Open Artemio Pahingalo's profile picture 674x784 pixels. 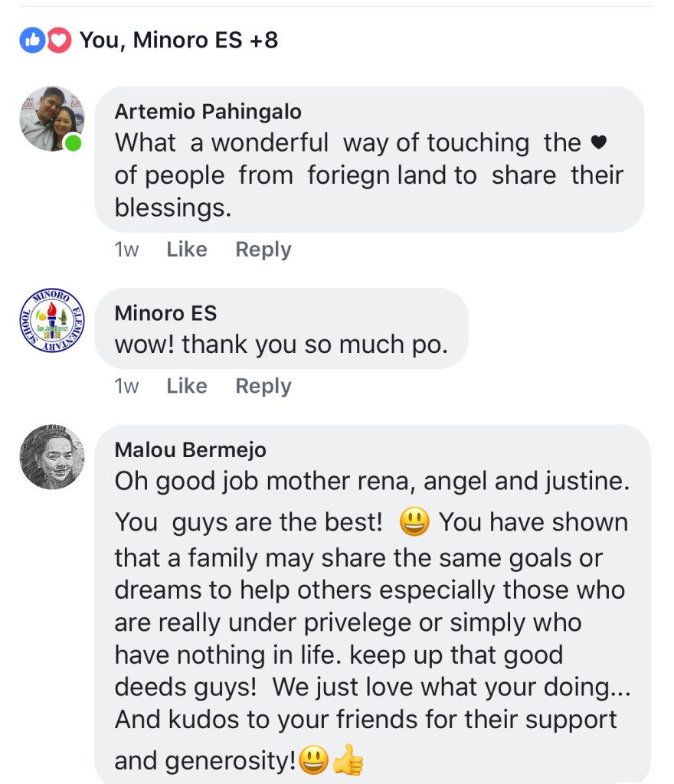pos(51,119)
